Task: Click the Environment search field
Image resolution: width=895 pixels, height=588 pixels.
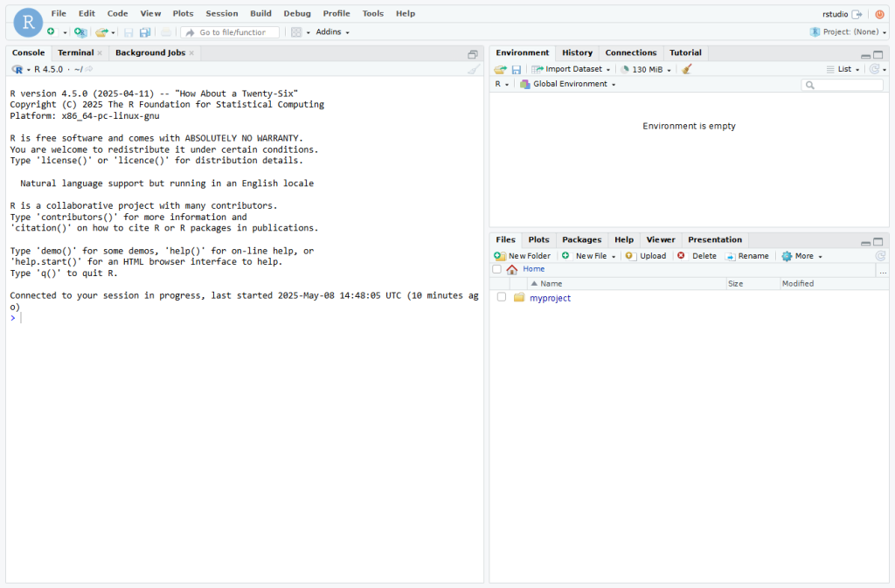Action: [842, 85]
